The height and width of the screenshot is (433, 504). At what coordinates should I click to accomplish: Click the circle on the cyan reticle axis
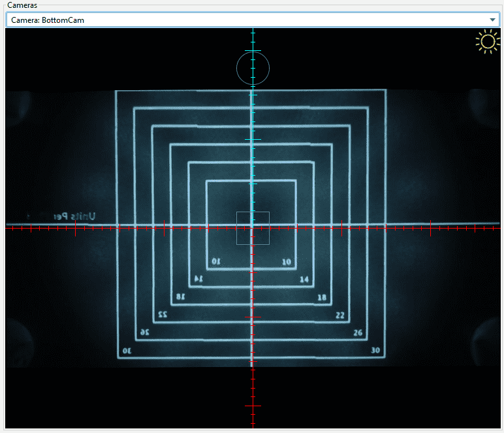click(253, 69)
